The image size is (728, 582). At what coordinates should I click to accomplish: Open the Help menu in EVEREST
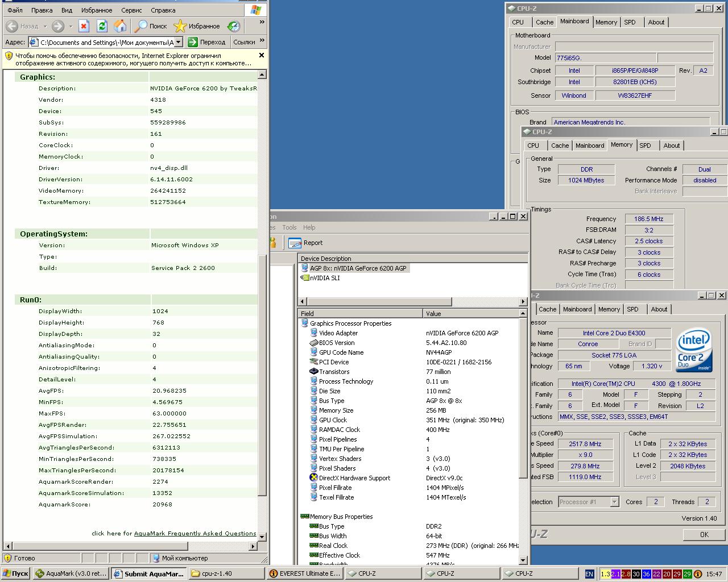[309, 227]
